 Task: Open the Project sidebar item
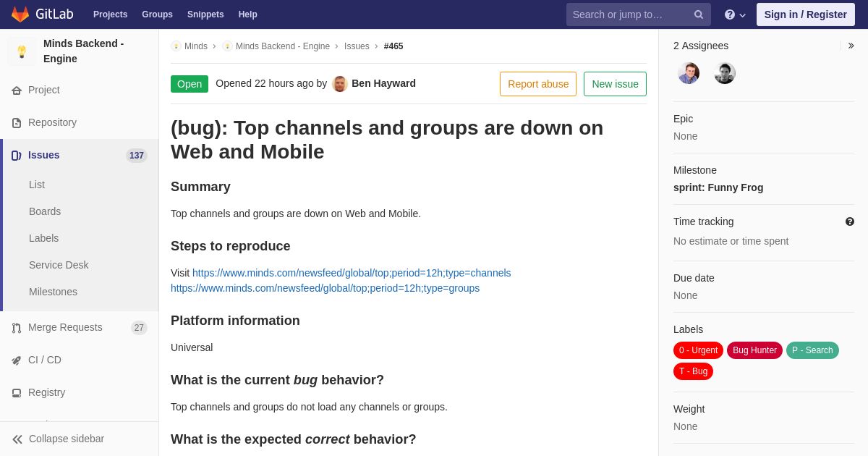click(80, 90)
